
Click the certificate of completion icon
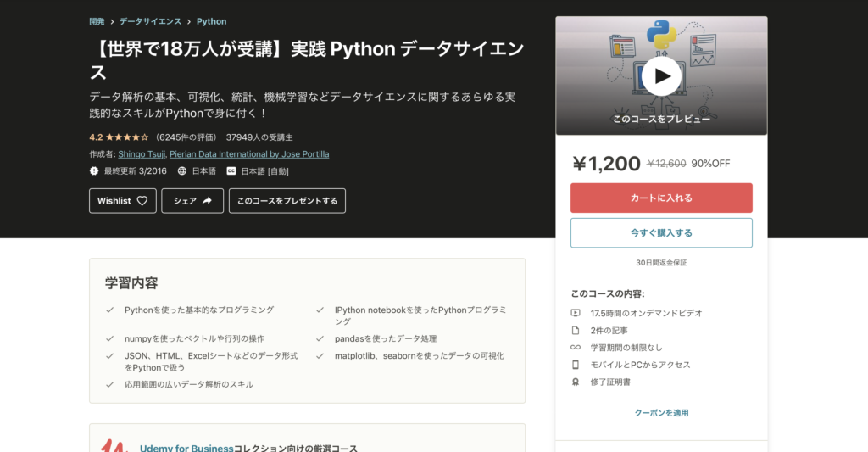point(576,382)
